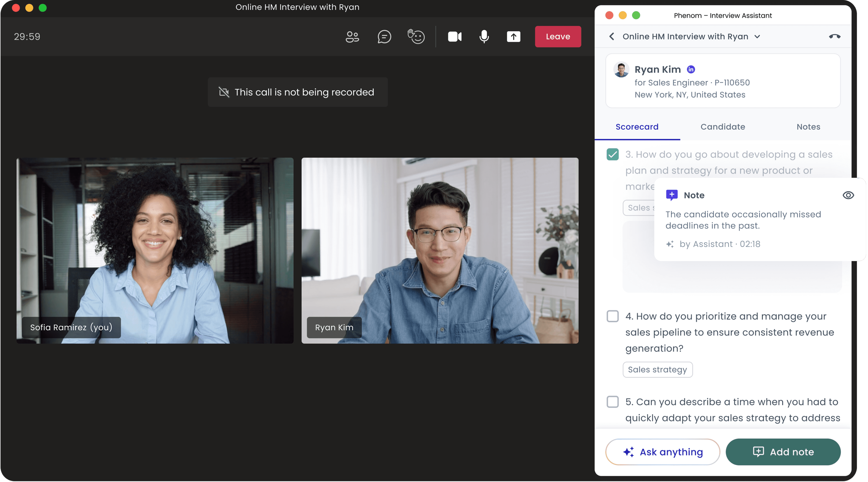Screen dimensions: 868x482
Task: Open the participants list icon
Action: point(352,36)
